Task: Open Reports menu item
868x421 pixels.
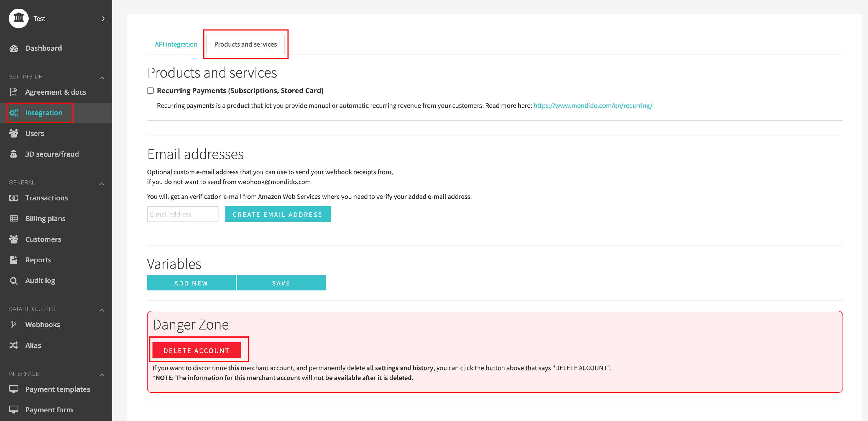Action: (38, 260)
